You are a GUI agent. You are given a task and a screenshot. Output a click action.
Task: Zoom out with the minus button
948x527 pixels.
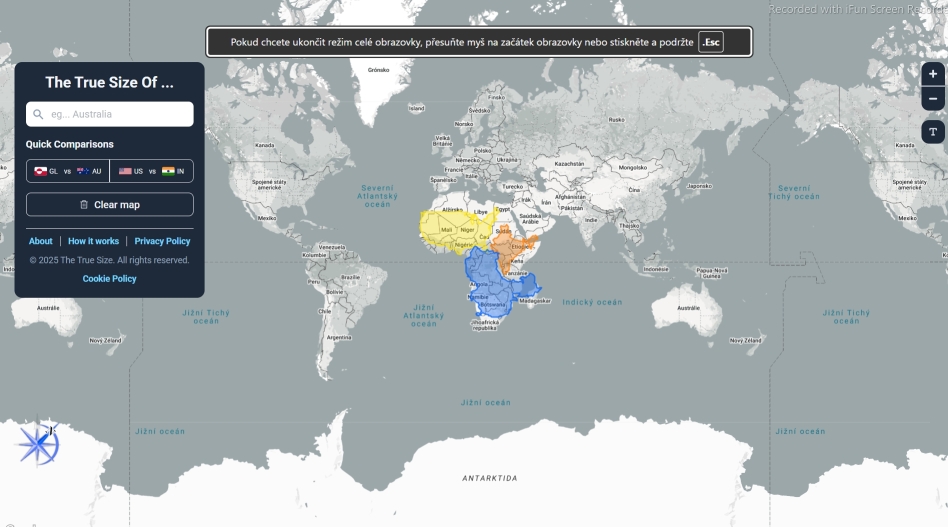(932, 99)
